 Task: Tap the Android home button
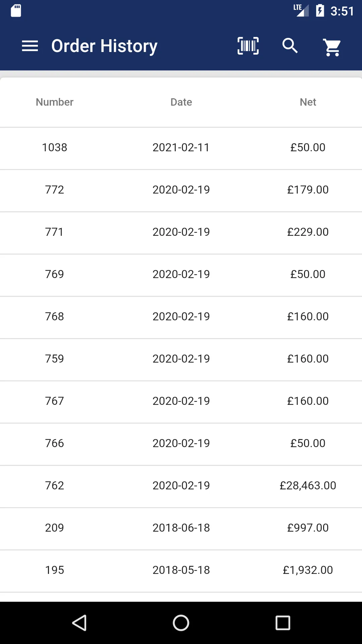[181, 623]
